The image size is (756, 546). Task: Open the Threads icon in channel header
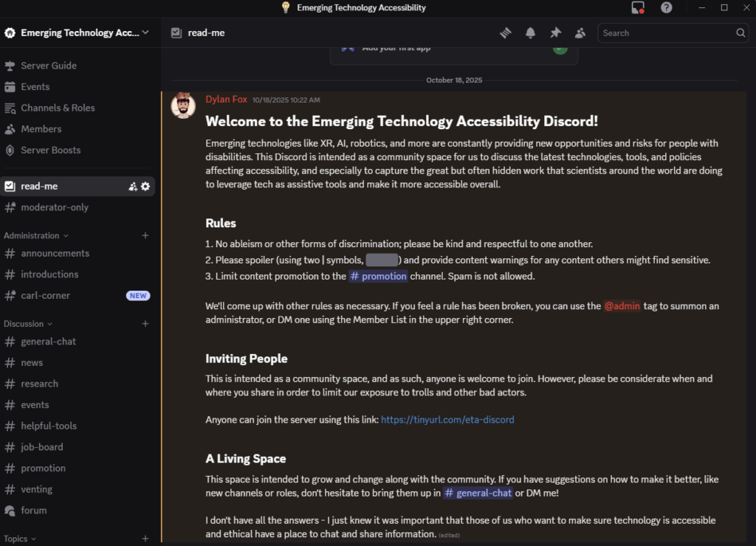pos(506,32)
